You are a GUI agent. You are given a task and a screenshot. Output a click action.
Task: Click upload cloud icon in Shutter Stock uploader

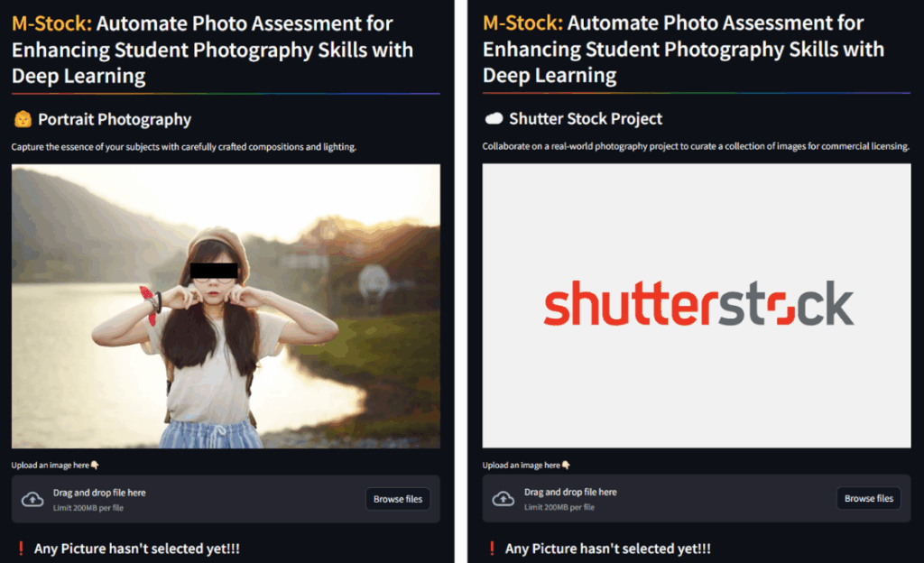[504, 499]
